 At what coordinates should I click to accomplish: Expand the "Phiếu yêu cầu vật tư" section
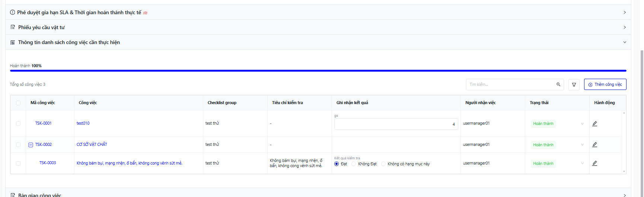[624, 27]
